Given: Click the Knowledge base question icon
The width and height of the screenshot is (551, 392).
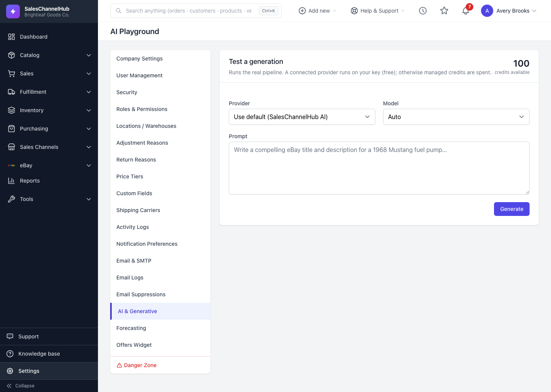Looking at the screenshot, I should coord(10,354).
